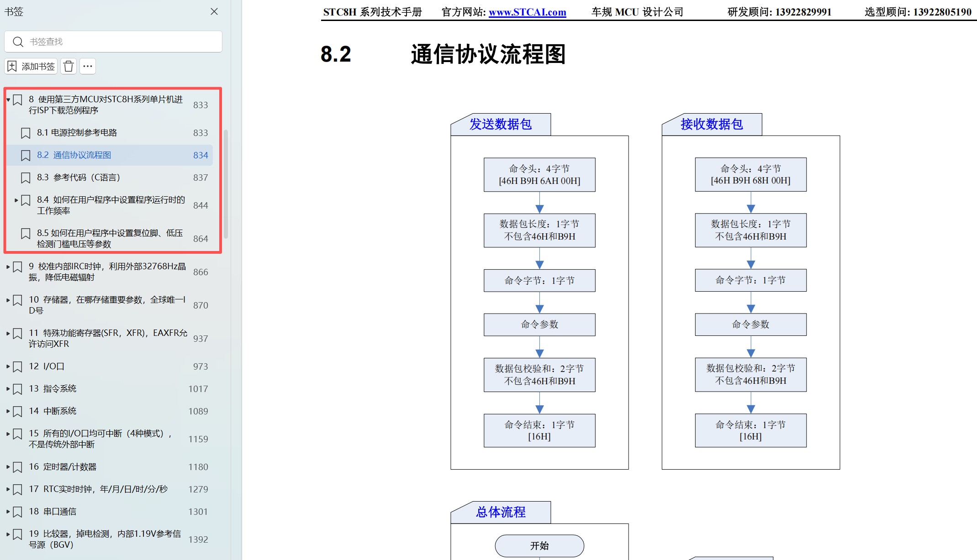
Task: Close the bookmarks (书签) panel
Action: click(x=214, y=12)
